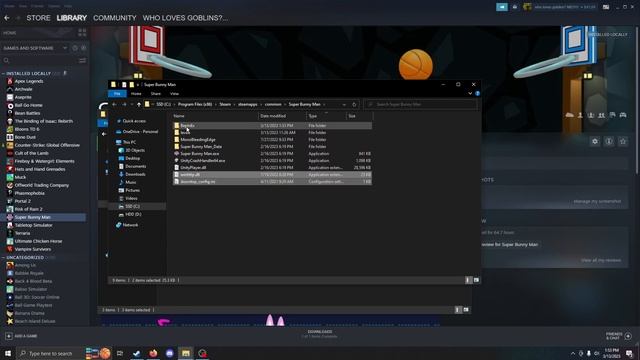
Task: Click Steam's back navigation arrow
Action: [x=7, y=18]
